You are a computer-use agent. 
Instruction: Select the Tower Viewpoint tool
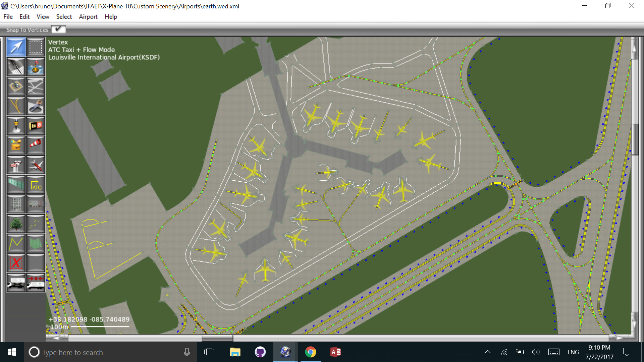[x=16, y=165]
